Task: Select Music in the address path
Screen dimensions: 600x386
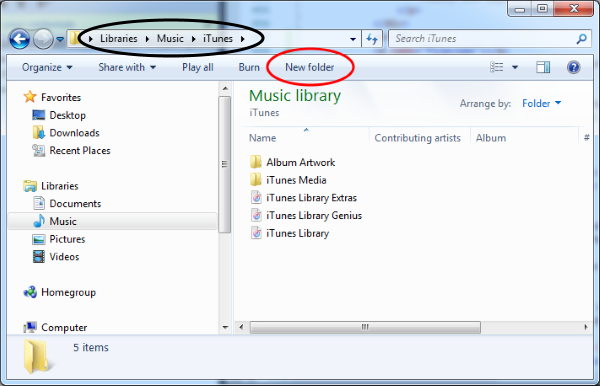Action: click(x=170, y=39)
